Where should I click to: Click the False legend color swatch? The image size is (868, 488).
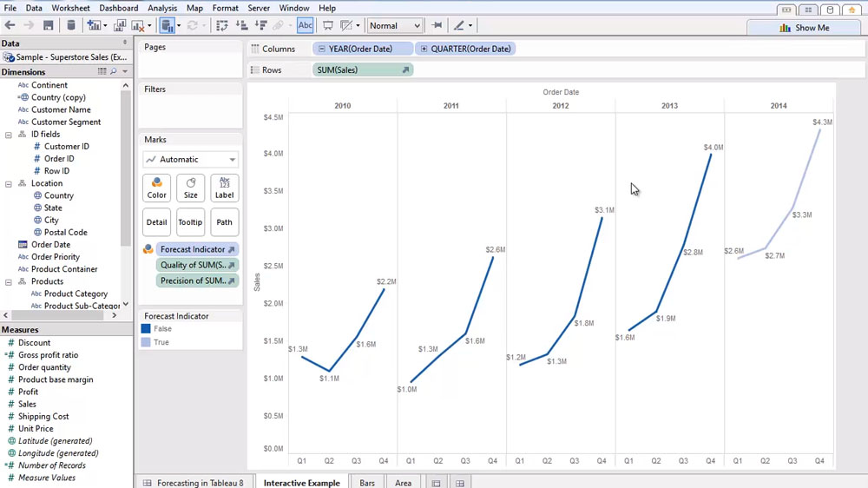pyautogui.click(x=147, y=329)
